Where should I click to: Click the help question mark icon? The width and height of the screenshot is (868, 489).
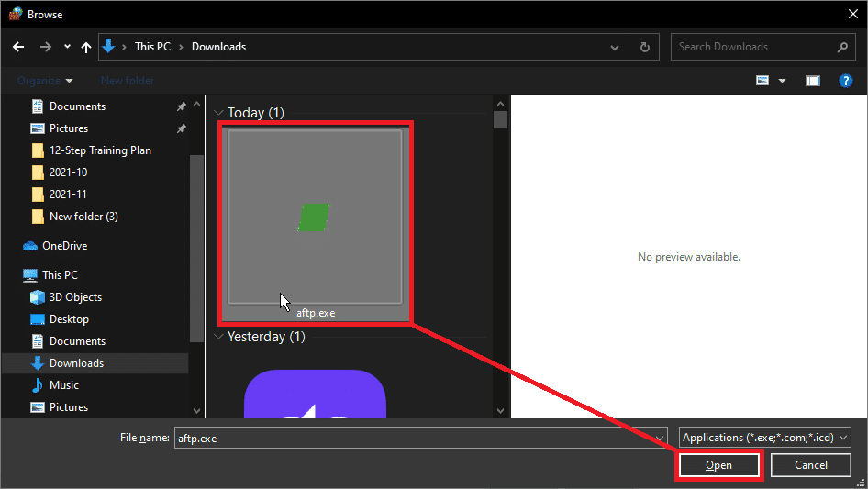(846, 81)
